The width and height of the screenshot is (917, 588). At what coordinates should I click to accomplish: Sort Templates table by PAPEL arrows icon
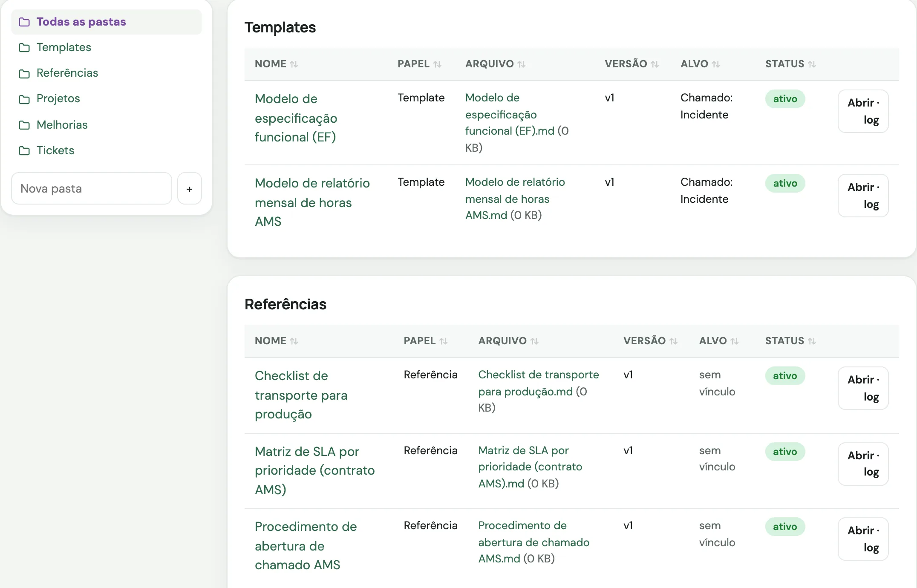437,64
